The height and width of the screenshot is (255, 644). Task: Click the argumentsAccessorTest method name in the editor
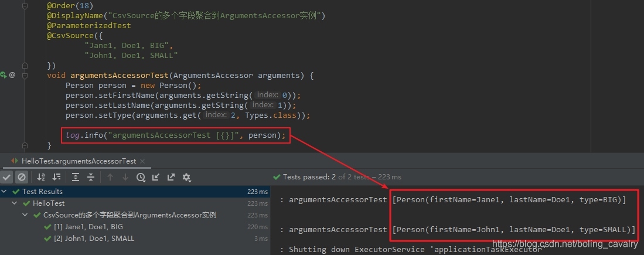(x=120, y=76)
